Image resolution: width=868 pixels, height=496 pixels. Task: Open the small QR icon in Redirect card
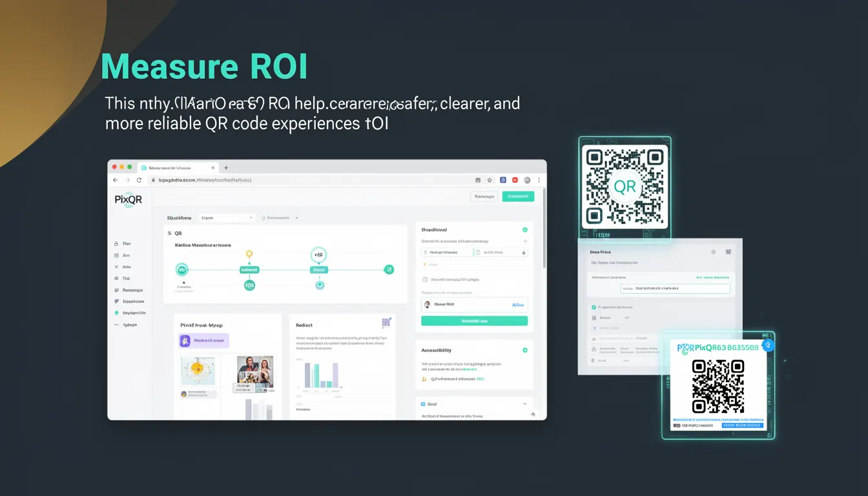tap(386, 322)
